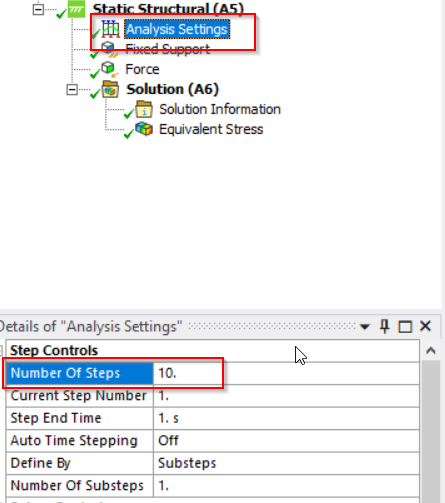This screenshot has height=503, width=445.
Task: Select Equivalent Stress result item
Action: point(211,129)
